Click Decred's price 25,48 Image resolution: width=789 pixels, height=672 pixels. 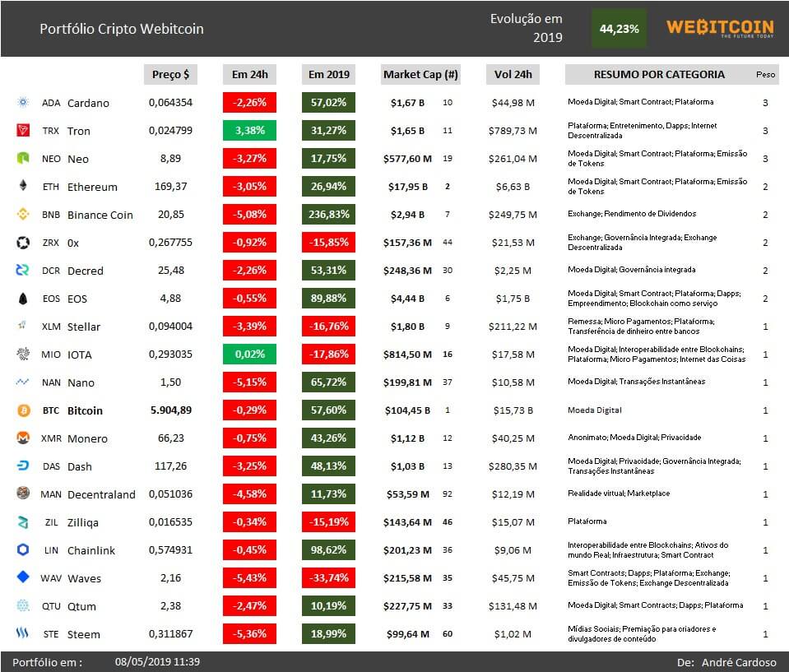[171, 271]
